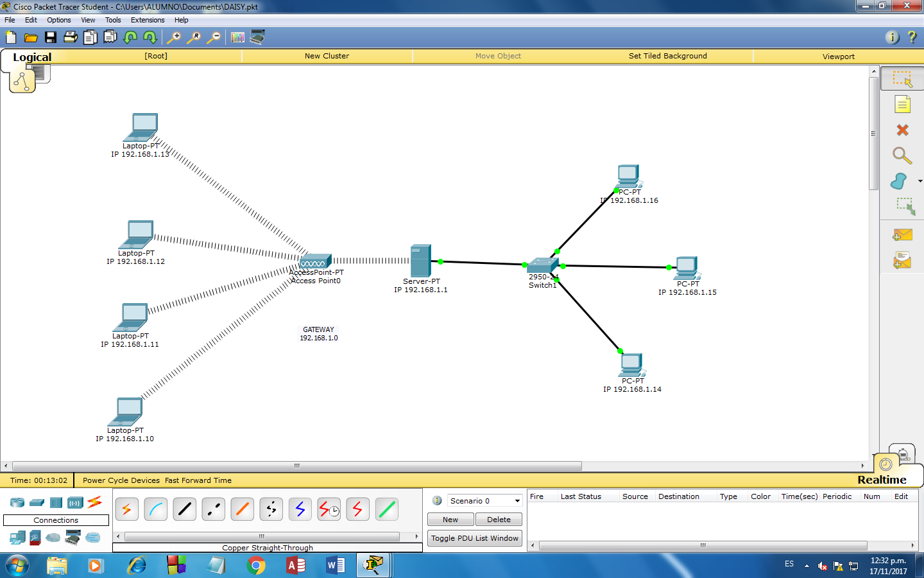Open the shape tool options arrow
924x578 pixels.
pos(920,180)
